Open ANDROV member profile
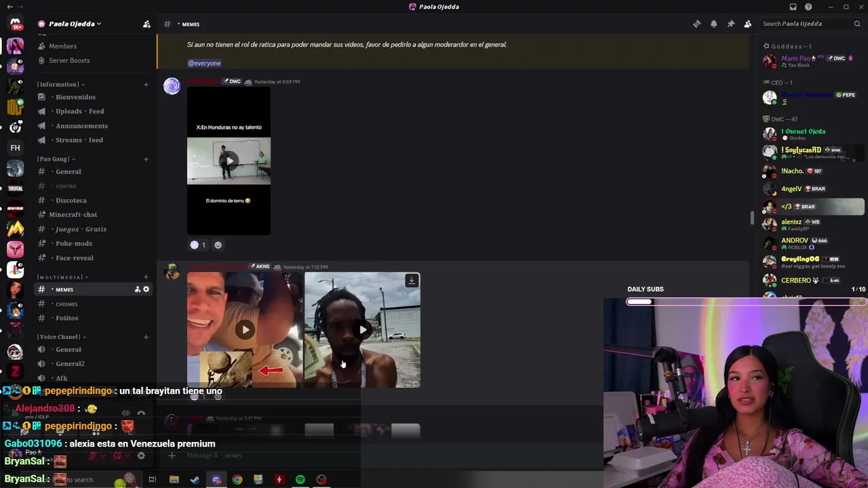 pyautogui.click(x=812, y=243)
